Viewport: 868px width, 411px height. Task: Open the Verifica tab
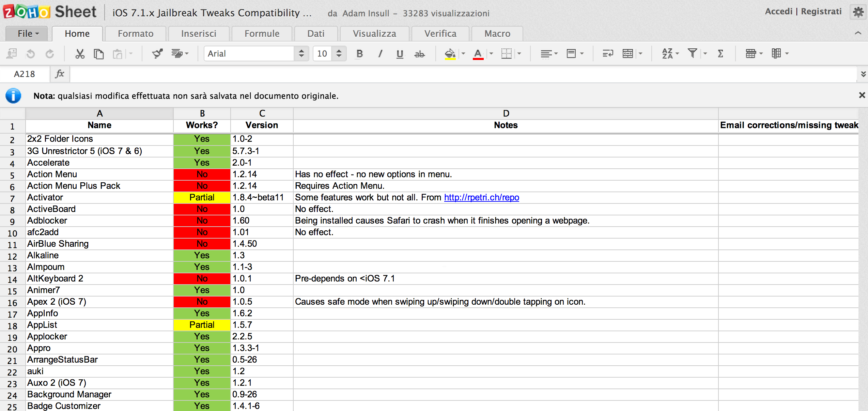point(440,33)
